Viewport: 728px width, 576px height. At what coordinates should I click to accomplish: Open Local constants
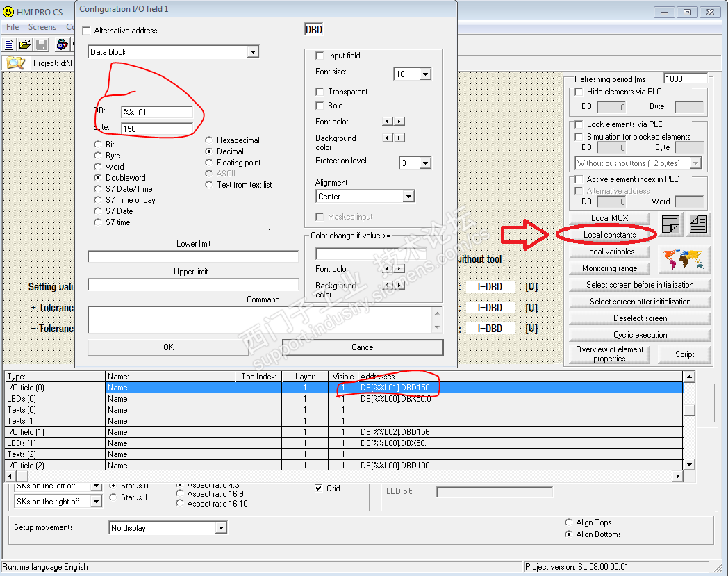tap(609, 235)
